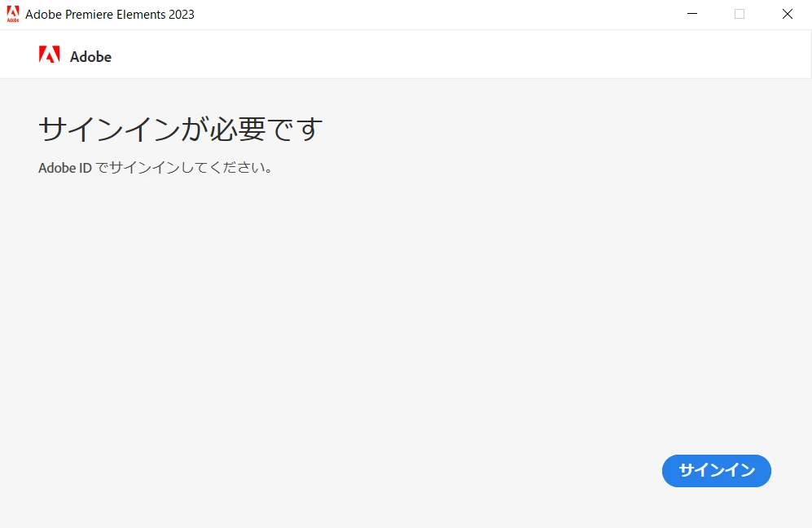Image resolution: width=812 pixels, height=528 pixels.
Task: Click the title Adobe Premiere Elements 2023
Action: (110, 15)
